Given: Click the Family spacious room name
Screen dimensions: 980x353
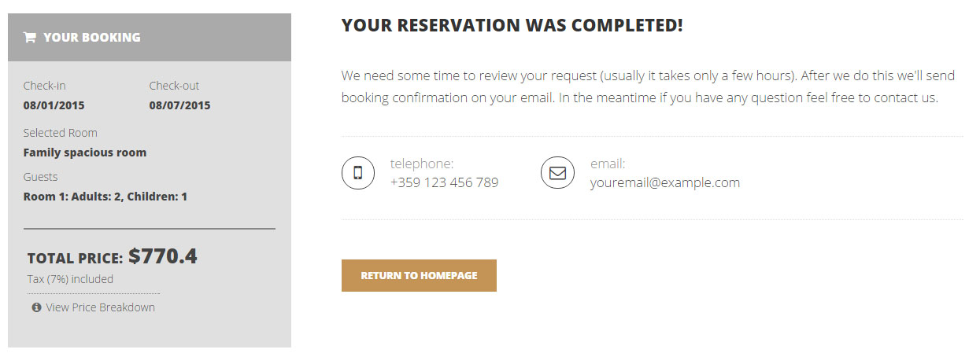Looking at the screenshot, I should click(x=85, y=153).
